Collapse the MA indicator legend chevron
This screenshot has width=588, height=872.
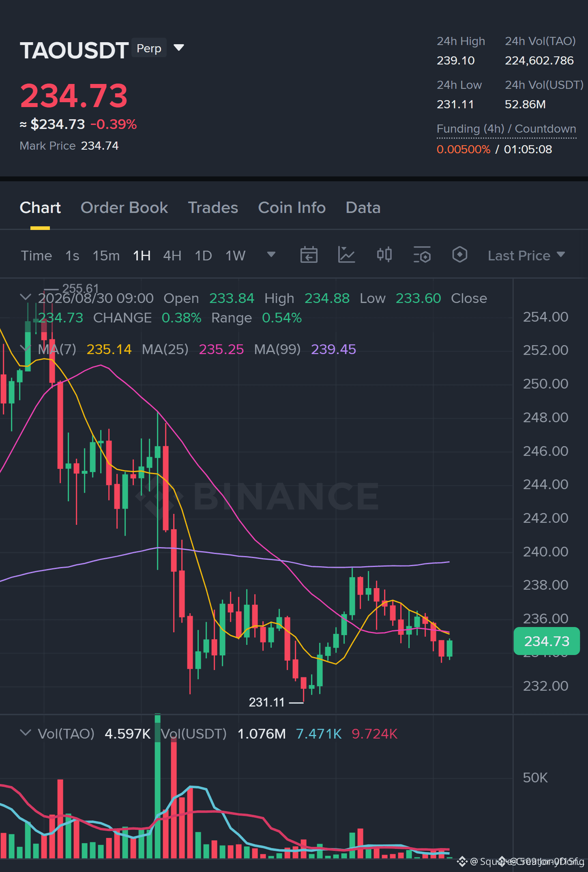(x=26, y=348)
